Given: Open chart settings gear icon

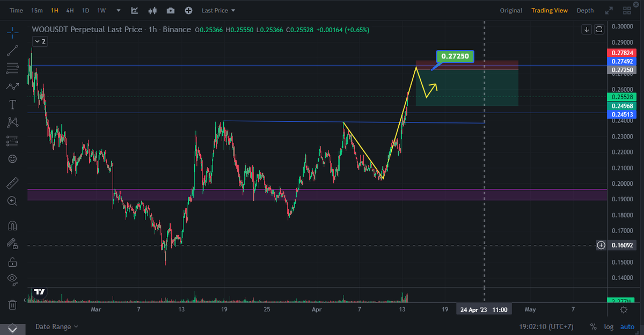Looking at the screenshot, I should [624, 310].
